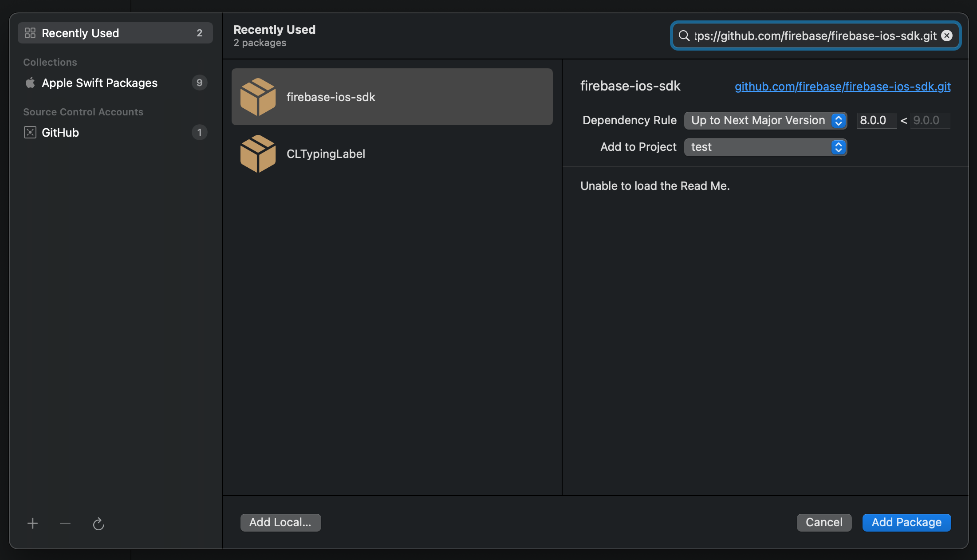Open the github.com firebase-ios-sdk.git link
This screenshot has height=560, width=977.
tap(842, 87)
